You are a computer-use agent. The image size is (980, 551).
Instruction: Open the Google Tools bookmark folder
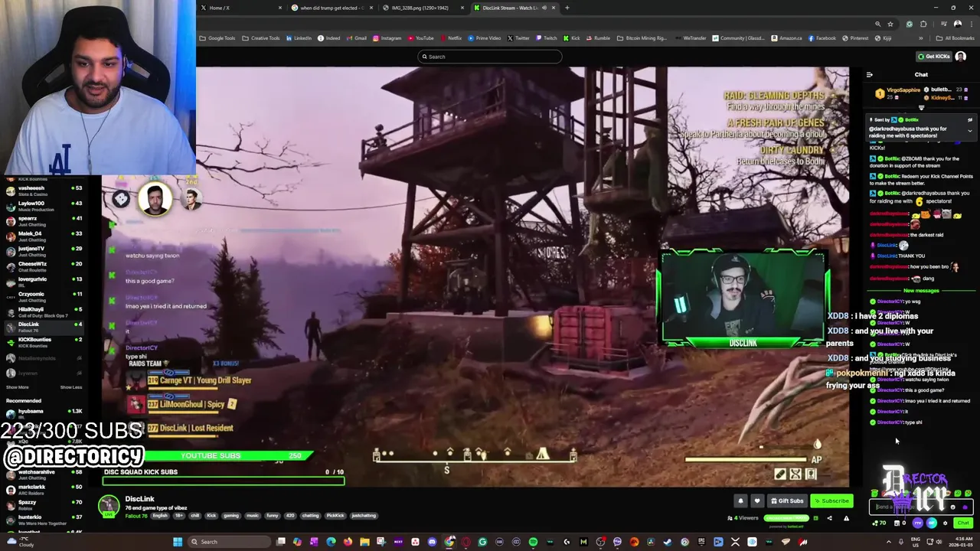coord(218,38)
